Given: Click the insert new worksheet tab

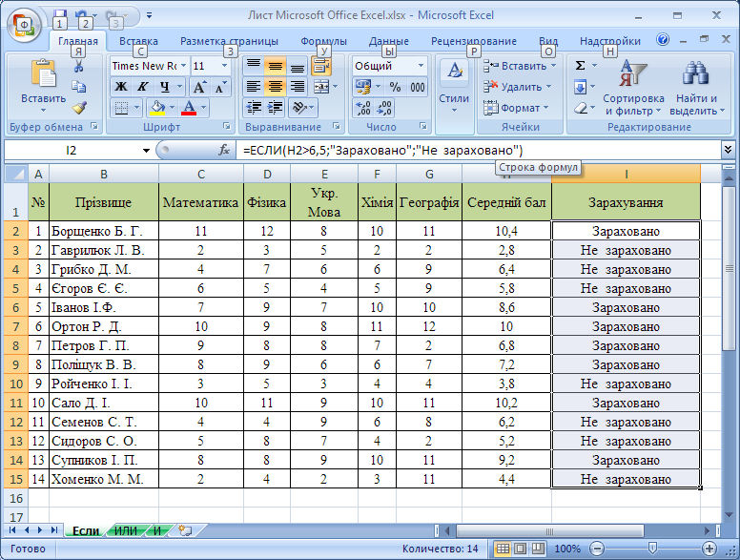Looking at the screenshot, I should 186,530.
